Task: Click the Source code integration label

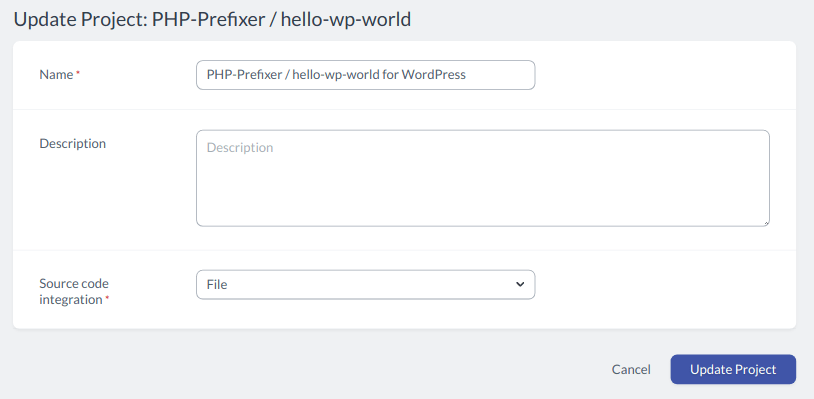Action: [x=74, y=292]
